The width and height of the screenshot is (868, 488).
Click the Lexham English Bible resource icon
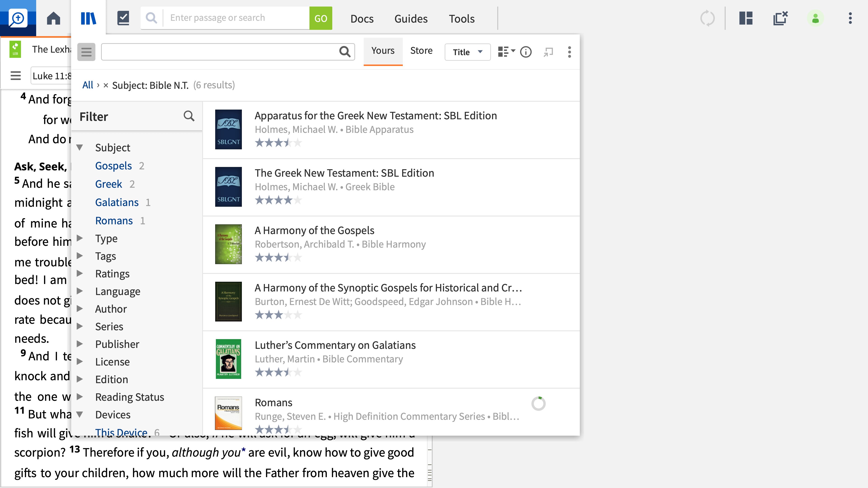point(15,49)
